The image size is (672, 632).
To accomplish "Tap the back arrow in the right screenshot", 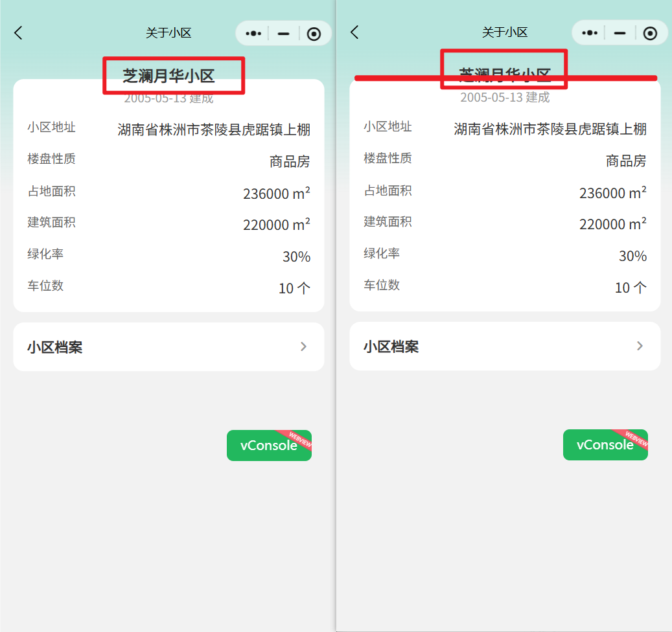I will click(354, 32).
